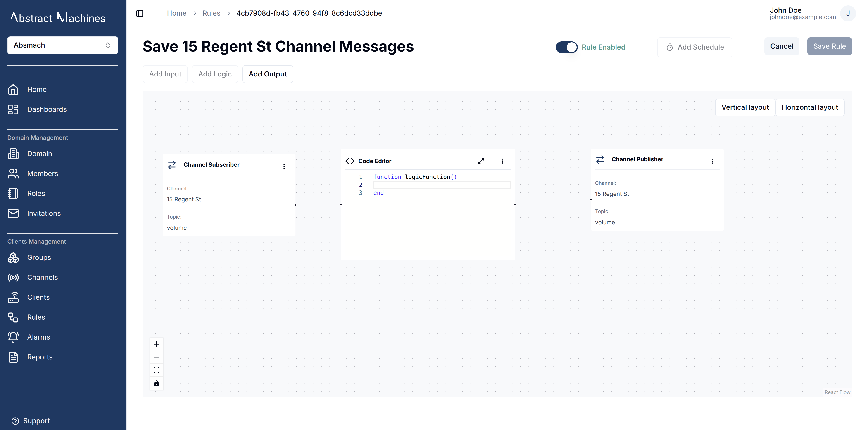This screenshot has height=430, width=868.
Task: Click Code Editor right output handle
Action: pyautogui.click(x=515, y=204)
